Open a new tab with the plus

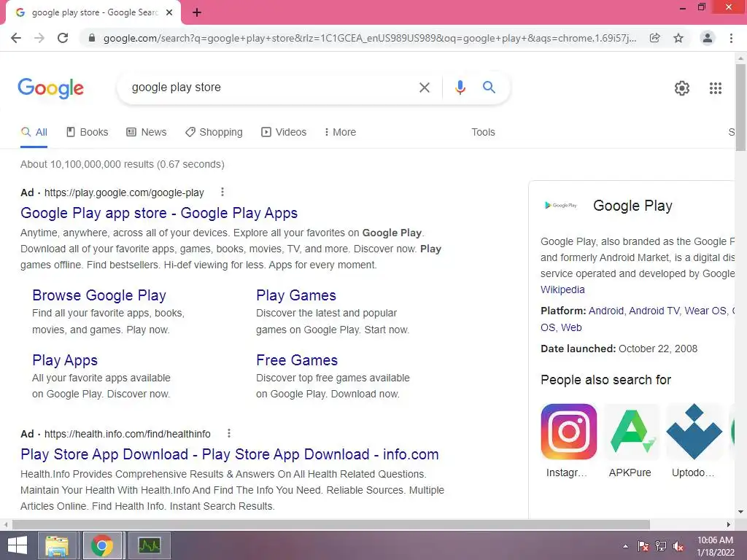(197, 12)
